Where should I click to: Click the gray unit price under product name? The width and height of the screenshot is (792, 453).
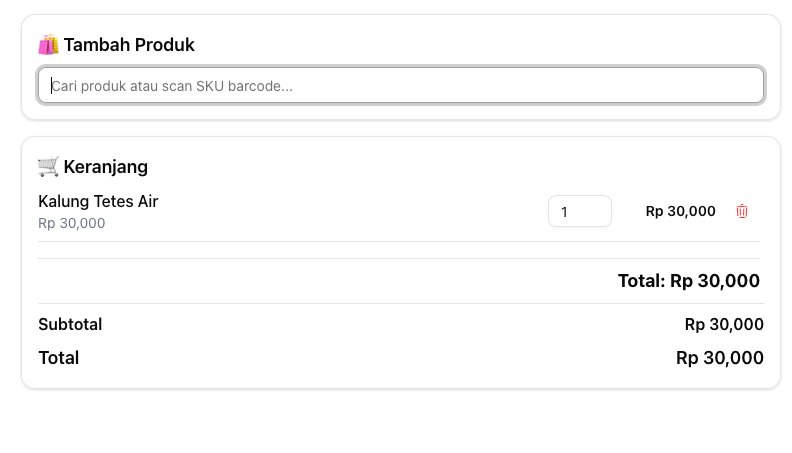(71, 223)
